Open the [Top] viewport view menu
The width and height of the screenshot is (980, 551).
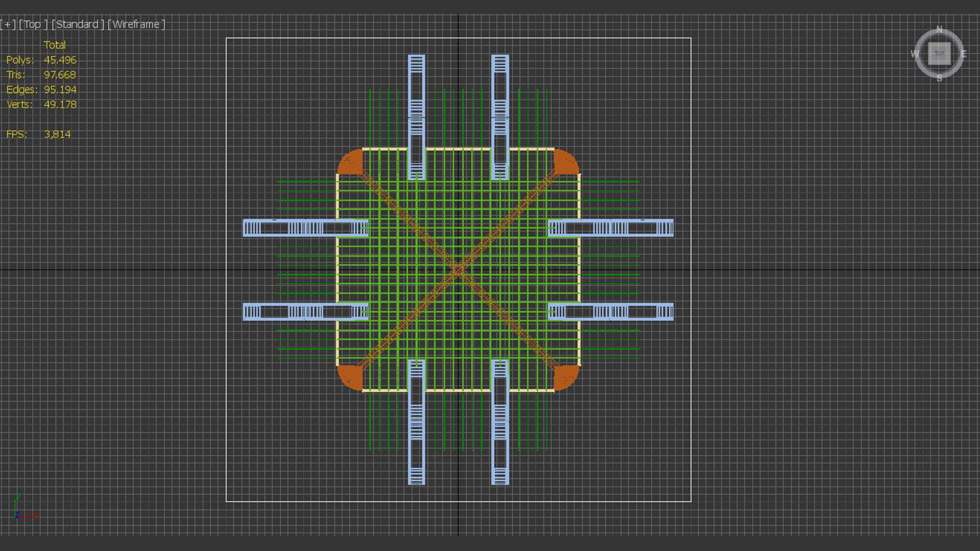point(33,24)
